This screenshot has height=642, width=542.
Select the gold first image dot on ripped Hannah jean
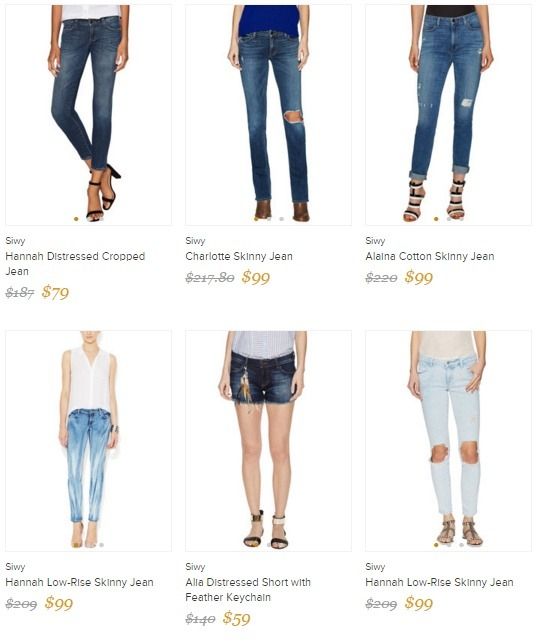(436, 545)
